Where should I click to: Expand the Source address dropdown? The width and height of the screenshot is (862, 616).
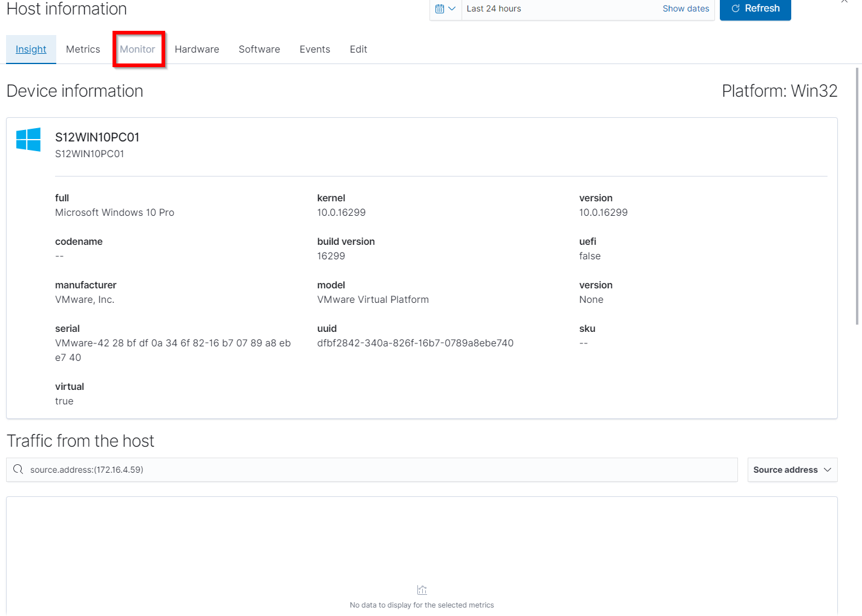tap(792, 470)
